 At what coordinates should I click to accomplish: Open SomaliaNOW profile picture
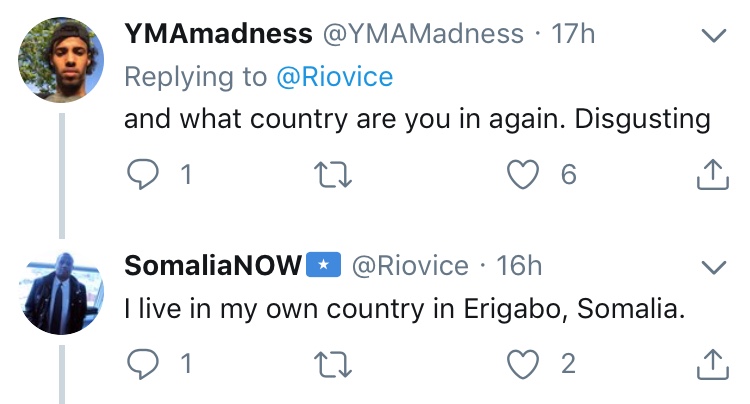(62, 292)
